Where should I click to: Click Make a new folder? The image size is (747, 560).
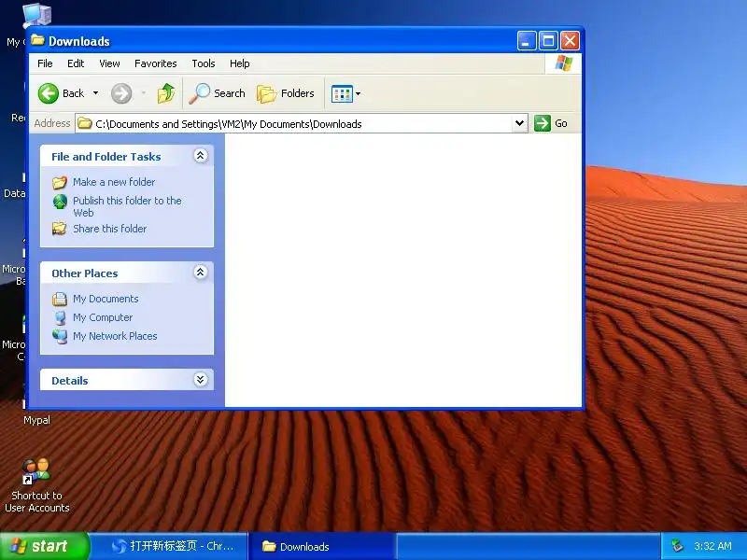[x=114, y=182]
